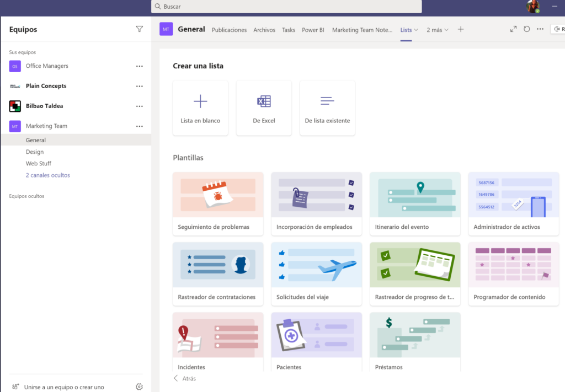Click the join team people icon
This screenshot has height=392, width=565.
[x=15, y=386]
